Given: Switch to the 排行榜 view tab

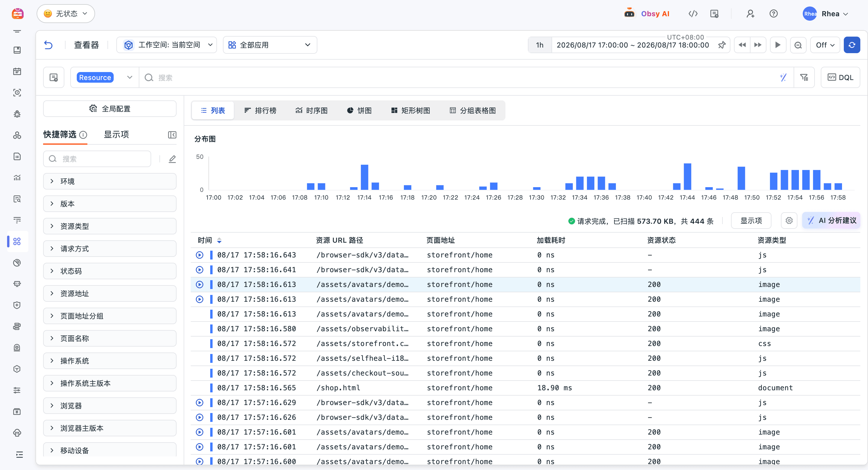Looking at the screenshot, I should (260, 110).
